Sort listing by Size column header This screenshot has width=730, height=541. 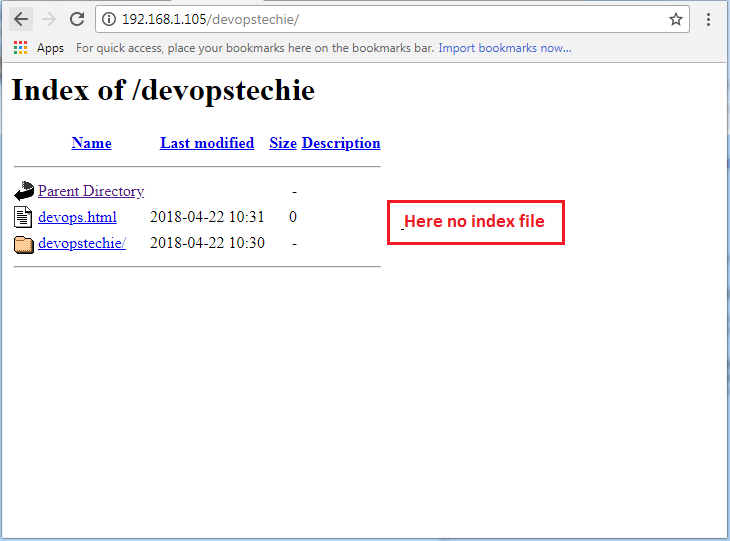click(x=283, y=143)
